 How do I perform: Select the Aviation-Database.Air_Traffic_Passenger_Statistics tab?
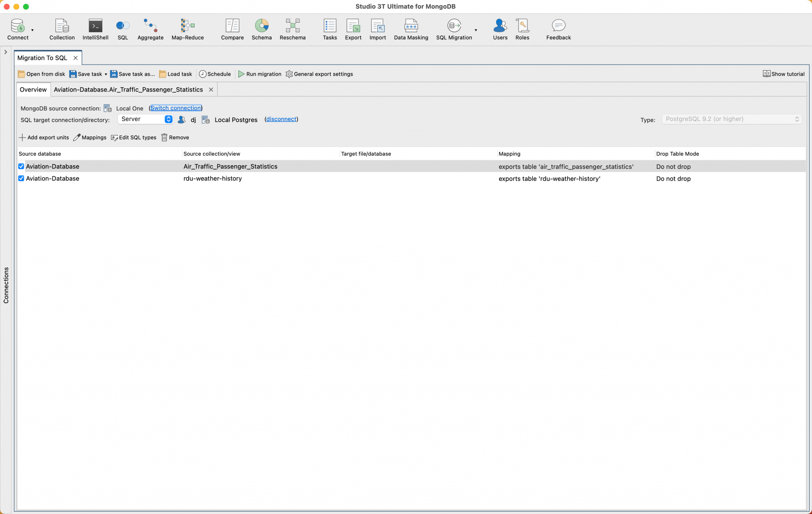(x=128, y=89)
